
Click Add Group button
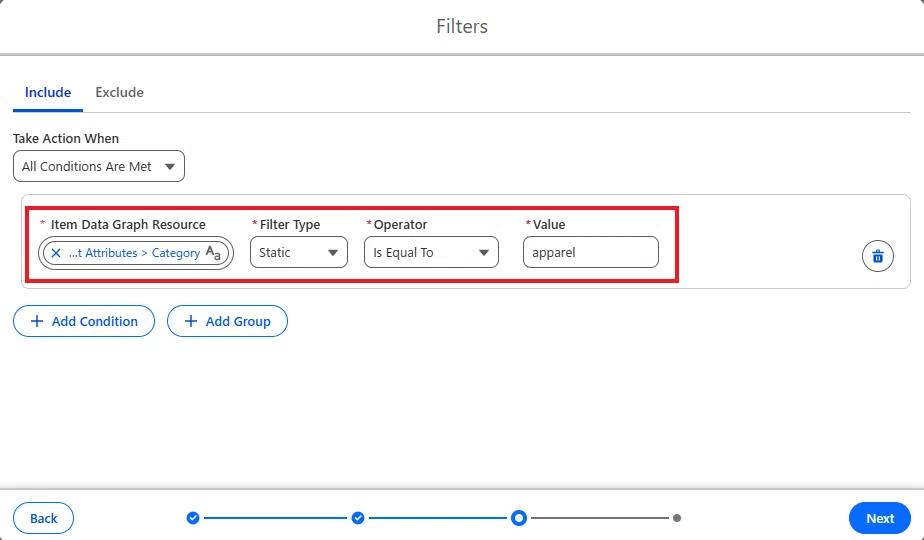pos(227,321)
